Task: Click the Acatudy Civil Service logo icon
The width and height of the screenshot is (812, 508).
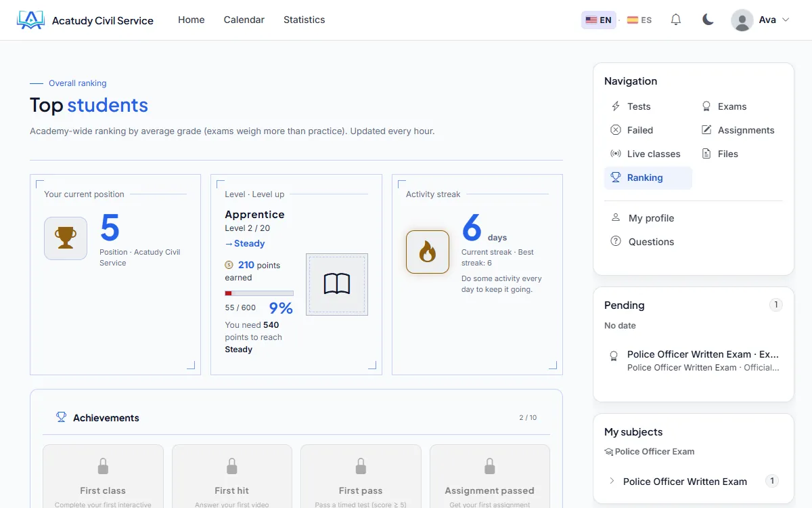Action: click(x=30, y=20)
